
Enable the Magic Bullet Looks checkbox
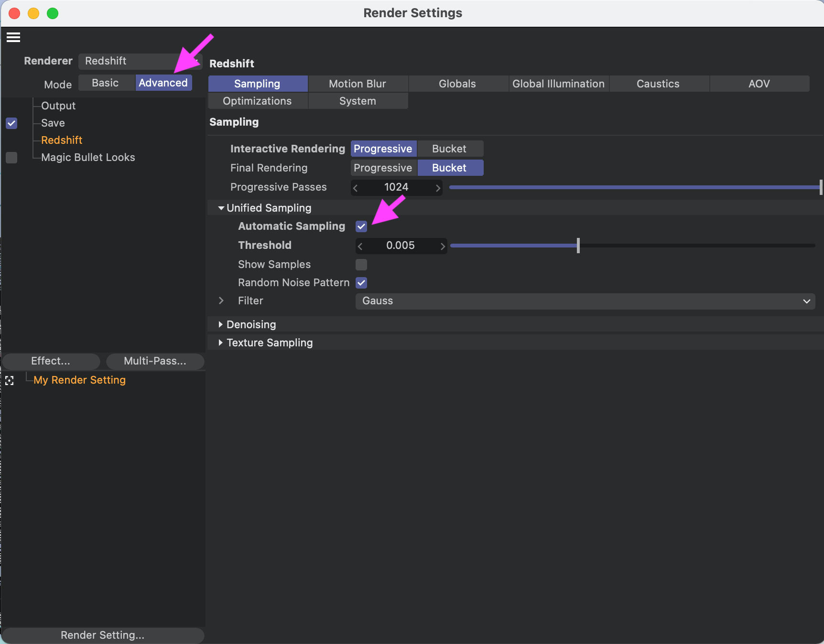(x=11, y=158)
